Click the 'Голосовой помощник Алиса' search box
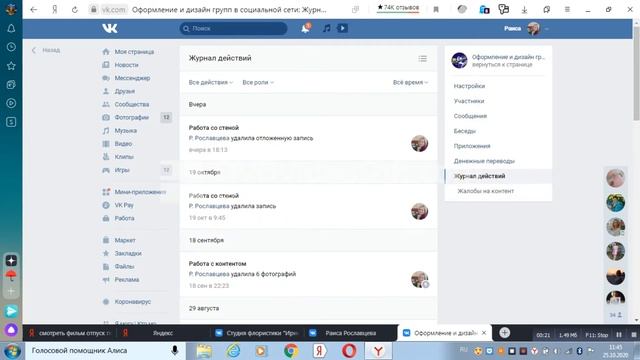Image resolution: width=640 pixels, height=360 pixels. pyautogui.click(x=105, y=350)
